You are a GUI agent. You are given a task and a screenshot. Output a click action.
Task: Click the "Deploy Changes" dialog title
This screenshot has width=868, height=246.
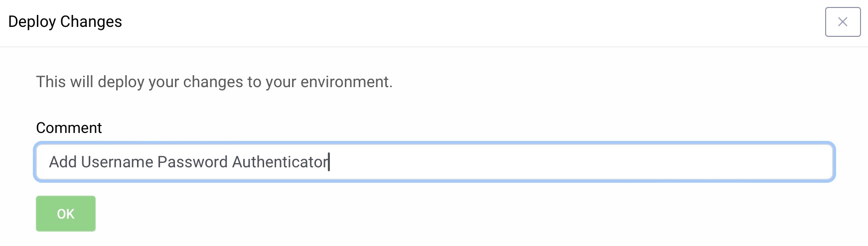point(65,22)
